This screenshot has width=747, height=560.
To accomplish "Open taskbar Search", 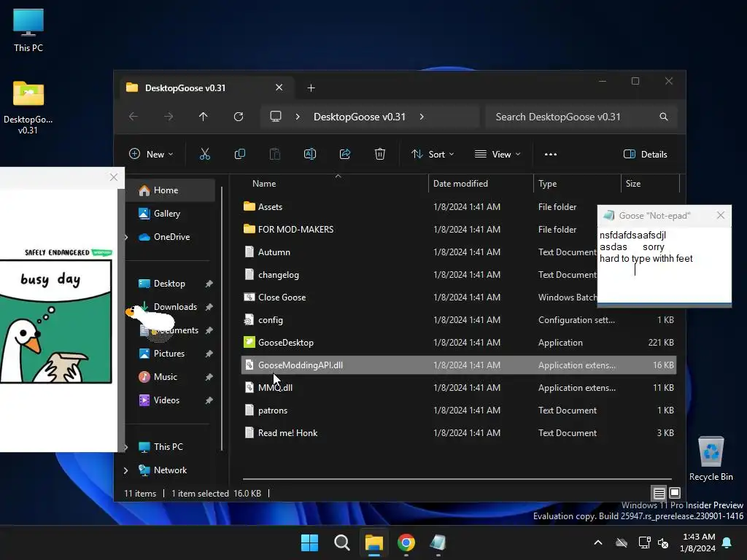I will [341, 542].
